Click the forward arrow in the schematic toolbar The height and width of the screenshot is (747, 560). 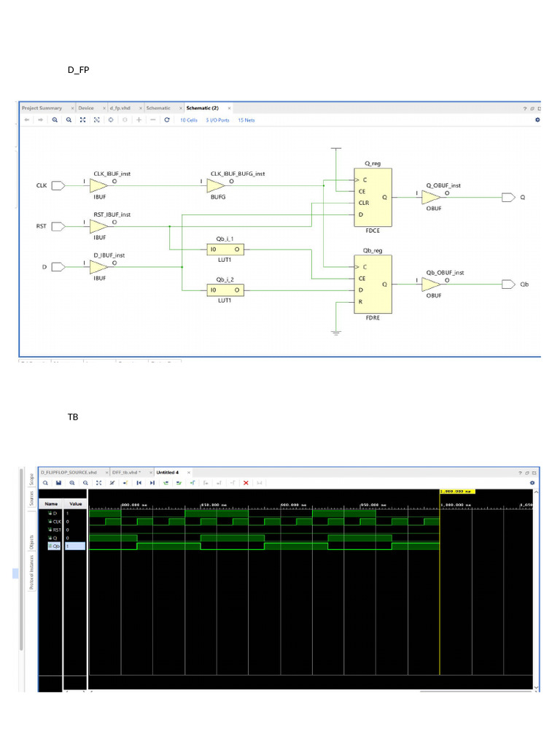(x=41, y=120)
